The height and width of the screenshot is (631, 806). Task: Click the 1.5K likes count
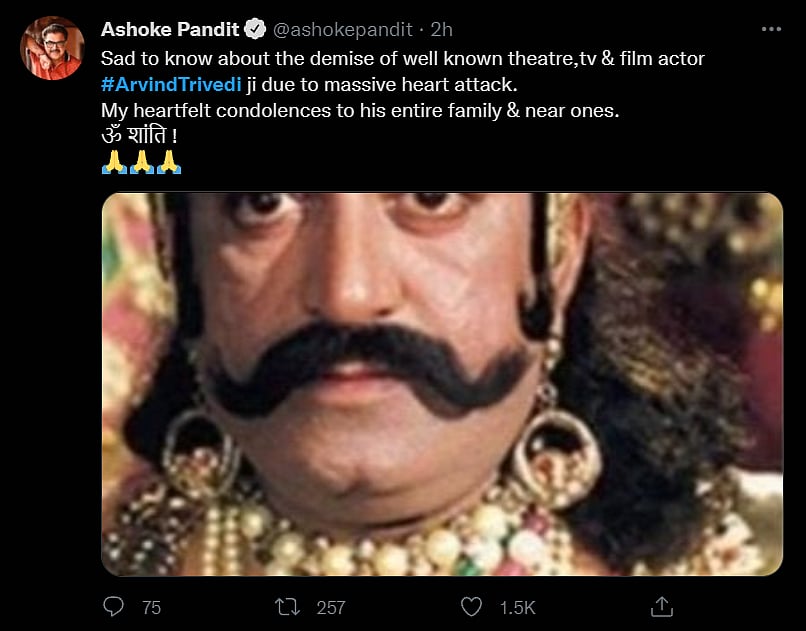tap(518, 606)
